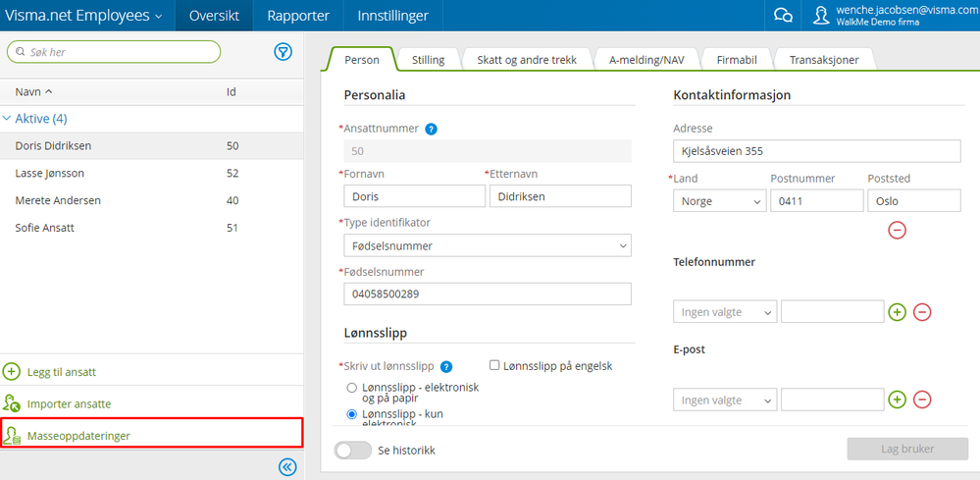Switch to the Stilling tab
The image size is (980, 480).
pos(428,60)
